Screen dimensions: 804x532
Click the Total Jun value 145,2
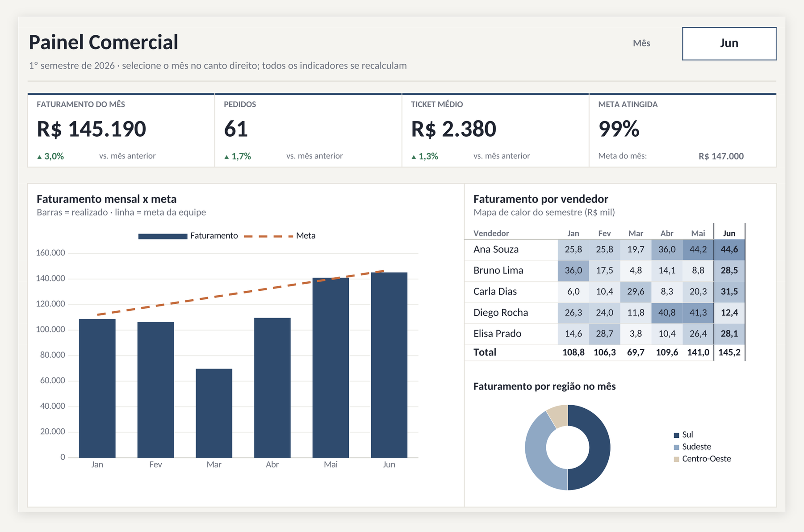pyautogui.click(x=729, y=352)
